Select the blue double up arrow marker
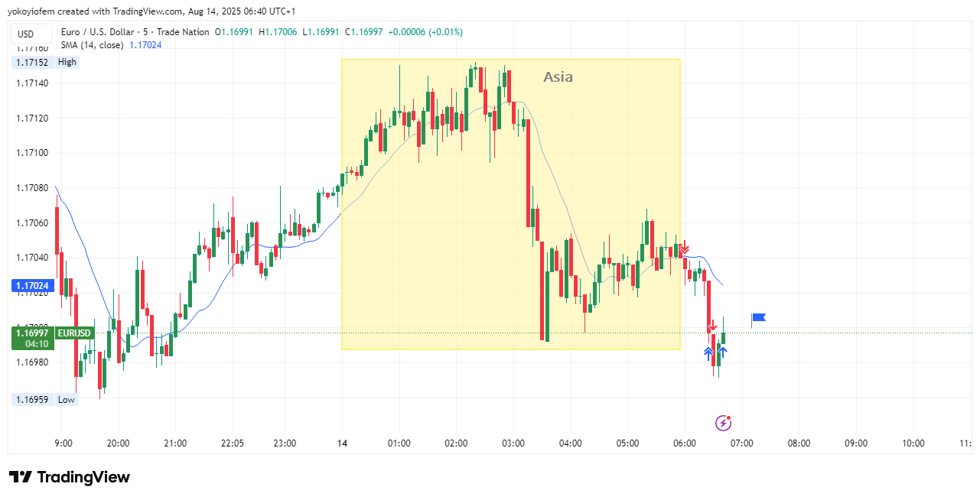The image size is (980, 500). (709, 352)
